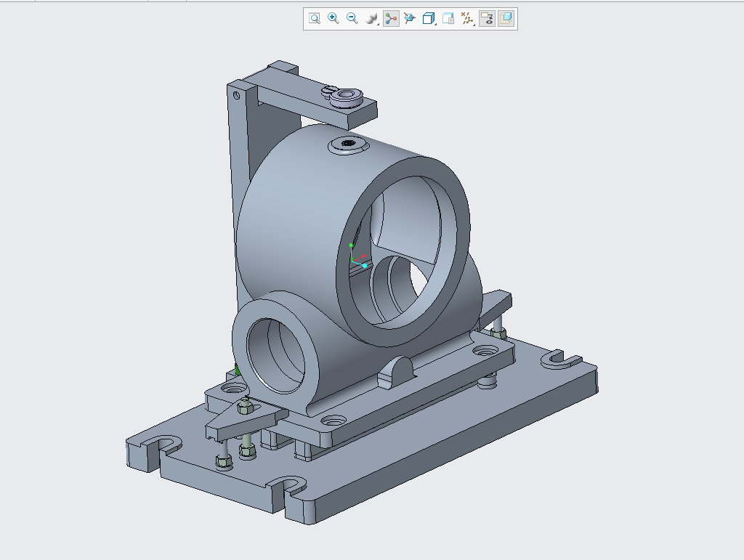Image resolution: width=744 pixels, height=560 pixels.
Task: Open the View Manager icon
Action: [448, 18]
